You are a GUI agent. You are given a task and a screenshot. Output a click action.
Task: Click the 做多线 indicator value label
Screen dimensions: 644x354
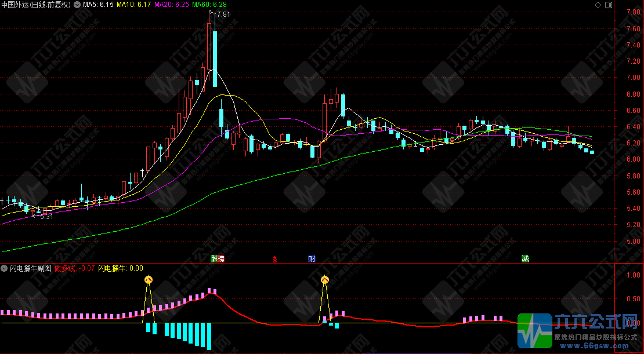(x=74, y=268)
